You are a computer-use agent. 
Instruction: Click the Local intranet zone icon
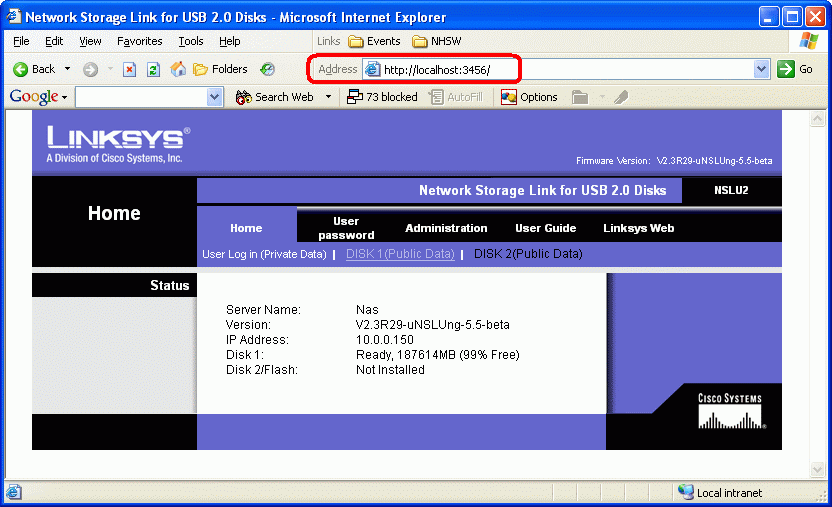tap(686, 492)
